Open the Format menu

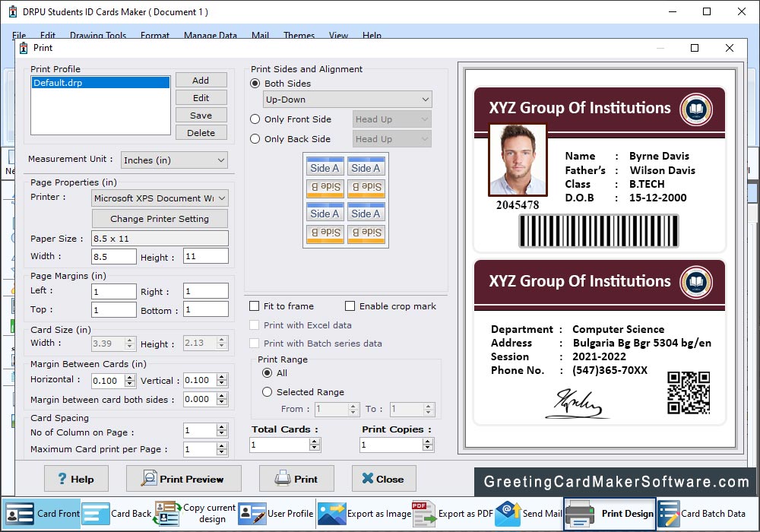pos(155,36)
